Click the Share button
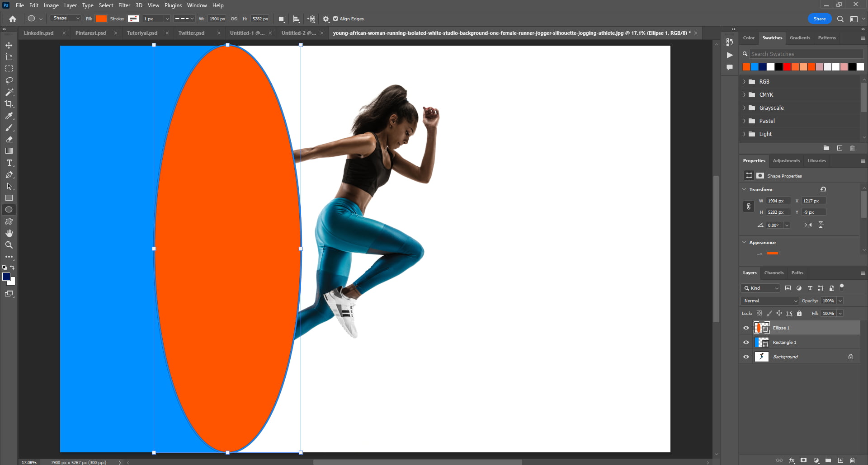The width and height of the screenshot is (868, 465). coord(819,19)
